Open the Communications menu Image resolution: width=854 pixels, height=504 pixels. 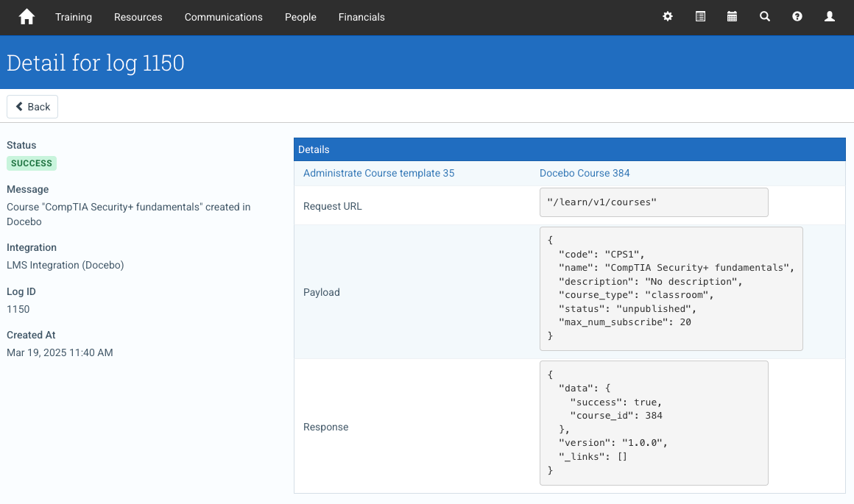pyautogui.click(x=223, y=17)
